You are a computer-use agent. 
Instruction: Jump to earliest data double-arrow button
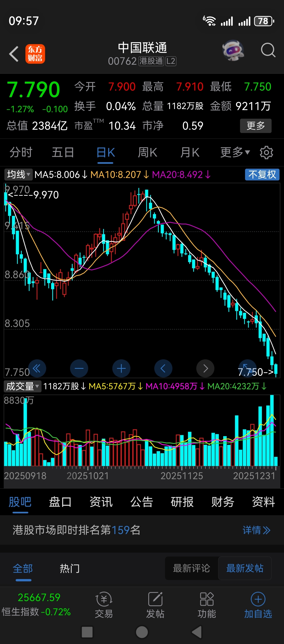tap(37, 368)
